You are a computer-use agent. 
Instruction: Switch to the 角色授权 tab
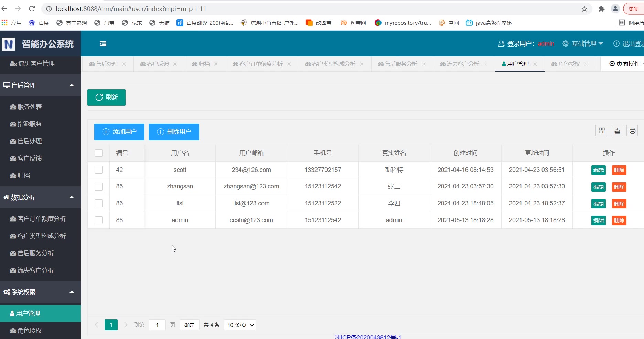click(x=568, y=64)
